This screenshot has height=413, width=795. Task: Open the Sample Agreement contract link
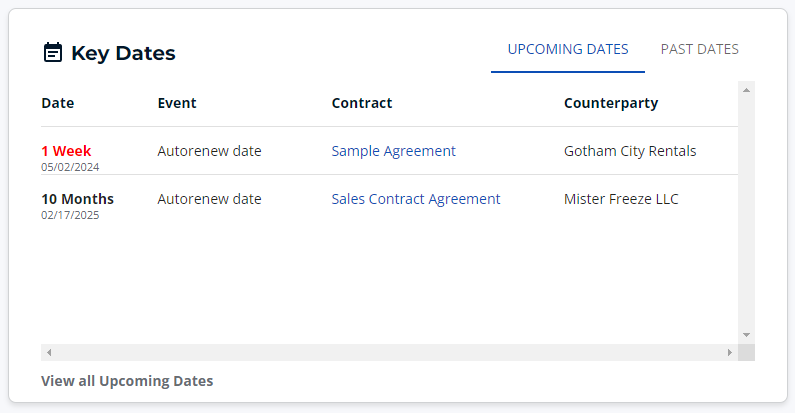tap(393, 151)
